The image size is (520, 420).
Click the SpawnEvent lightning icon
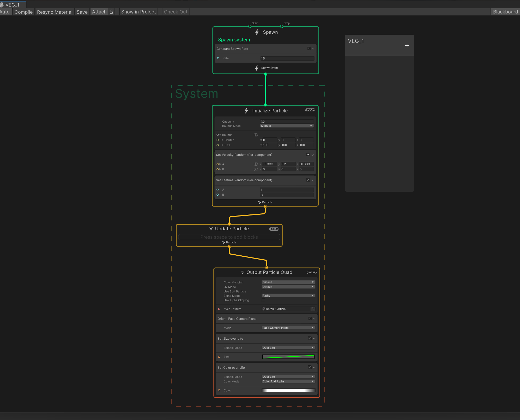[257, 68]
